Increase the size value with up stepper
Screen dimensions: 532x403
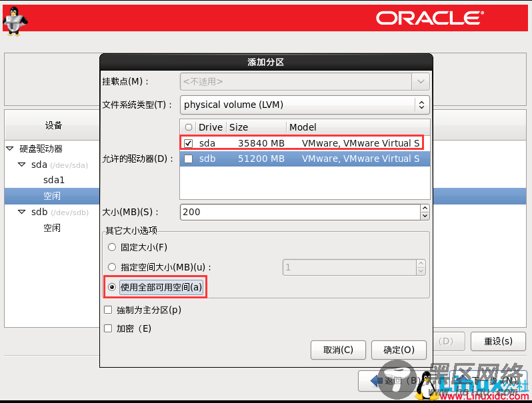click(425, 208)
